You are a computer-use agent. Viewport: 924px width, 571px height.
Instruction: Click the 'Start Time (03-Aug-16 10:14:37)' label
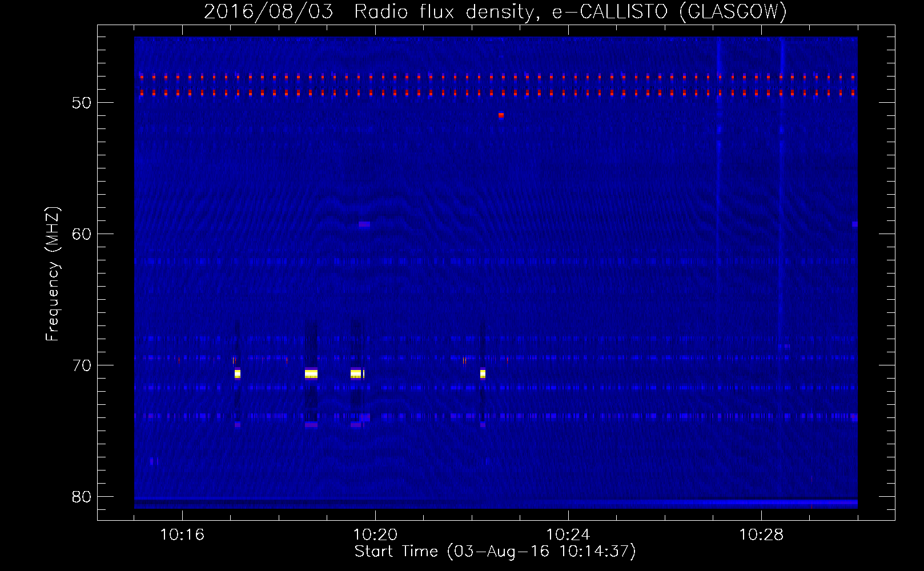tap(495, 552)
